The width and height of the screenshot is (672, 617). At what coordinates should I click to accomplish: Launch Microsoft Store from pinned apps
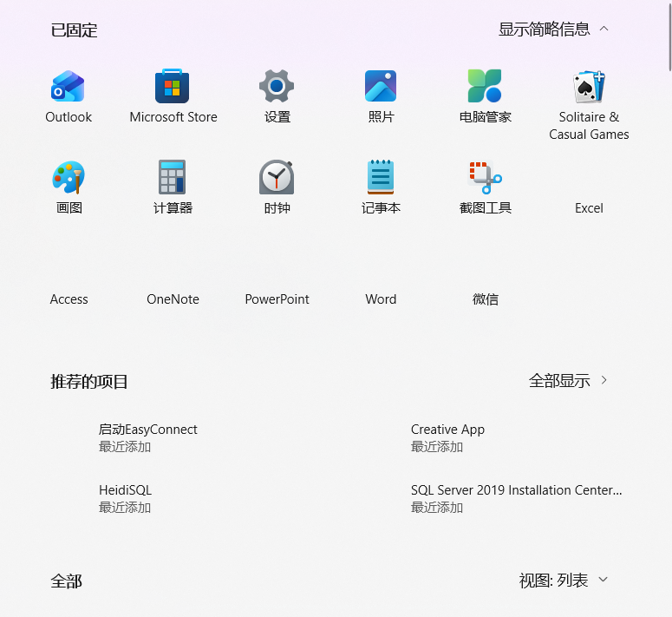pos(173,86)
